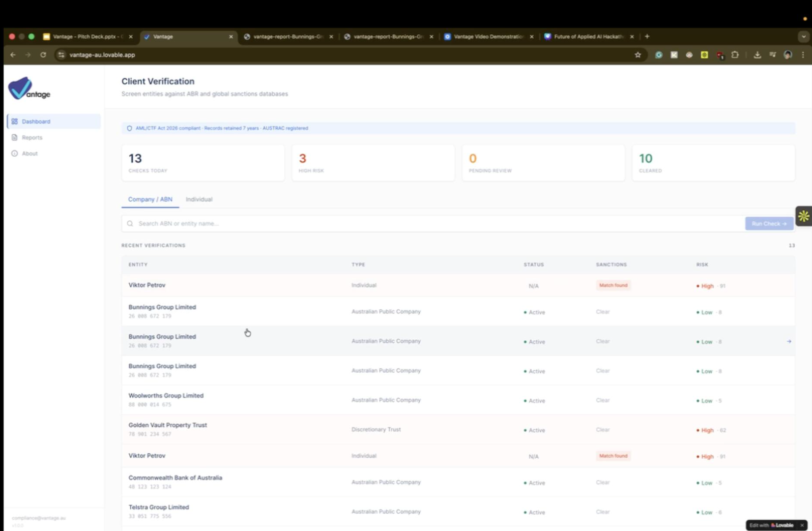Viewport: 812px width, 531px height.
Task: Switch to the Vantage Video Demonstration tab
Action: (x=490, y=36)
